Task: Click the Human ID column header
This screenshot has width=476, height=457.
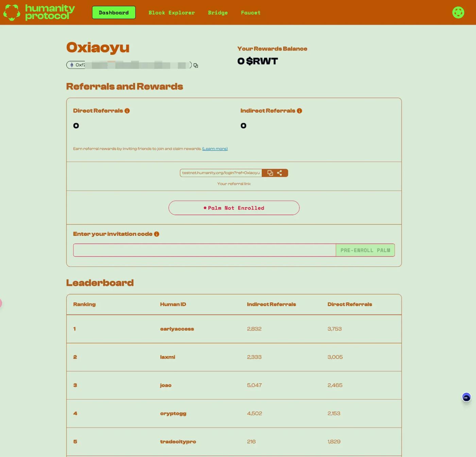Action: click(x=173, y=304)
